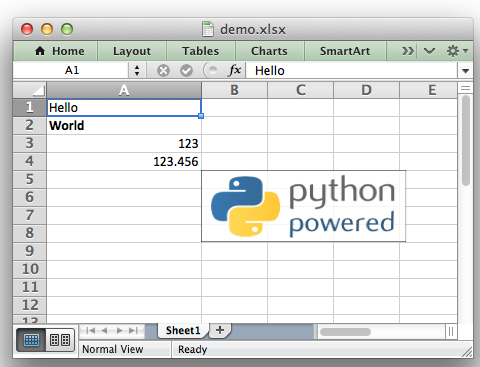Confirm entry with the checkmark button
The width and height of the screenshot is (480, 367).
click(186, 70)
